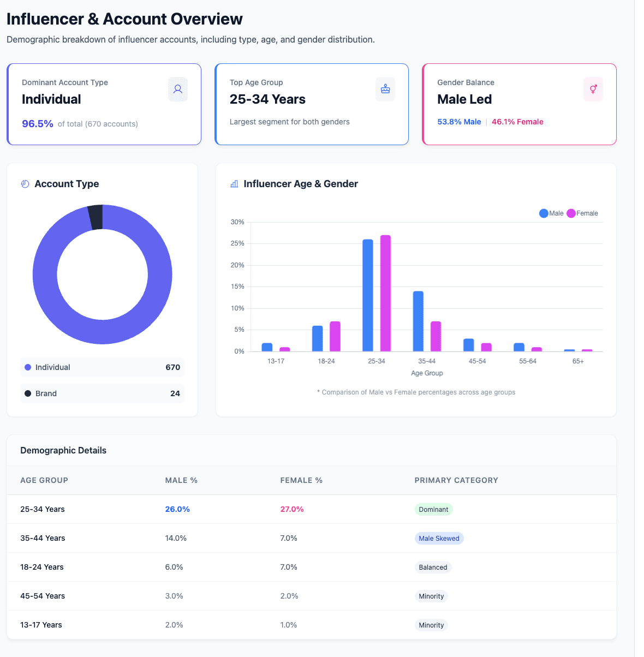Image resolution: width=644 pixels, height=657 pixels.
Task: Toggle the Female series in chart legend
Action: tap(582, 213)
